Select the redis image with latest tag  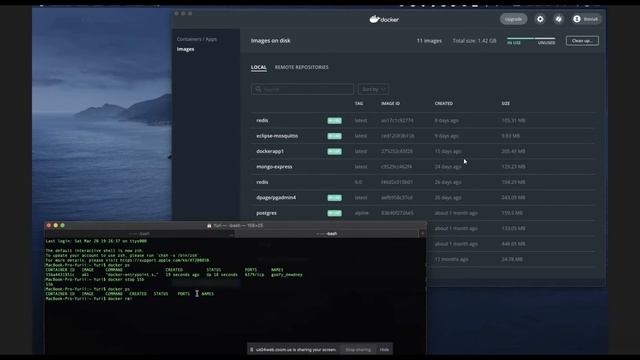tap(423, 120)
